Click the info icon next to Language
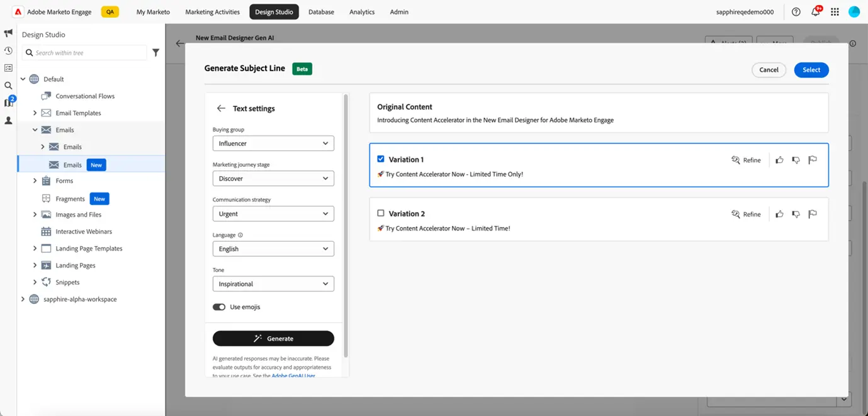 tap(240, 235)
